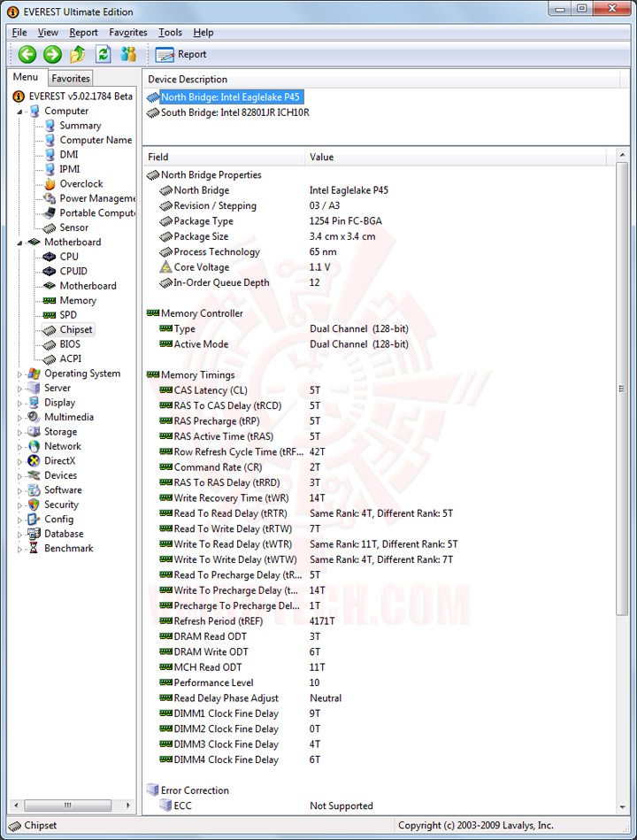Screen dimensions: 637x840
Task: Click the details scroll-up arrow
Action: (x=622, y=155)
